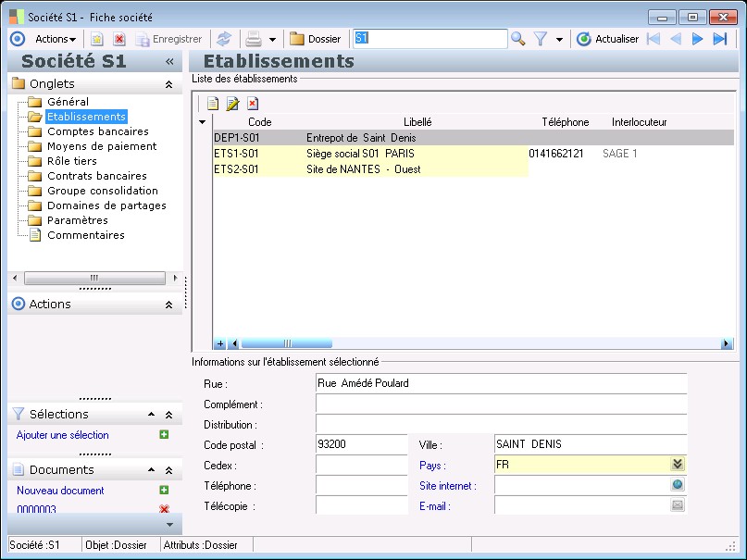Click the Ajouter une sélection link
Image resolution: width=747 pixels, height=560 pixels.
[63, 435]
